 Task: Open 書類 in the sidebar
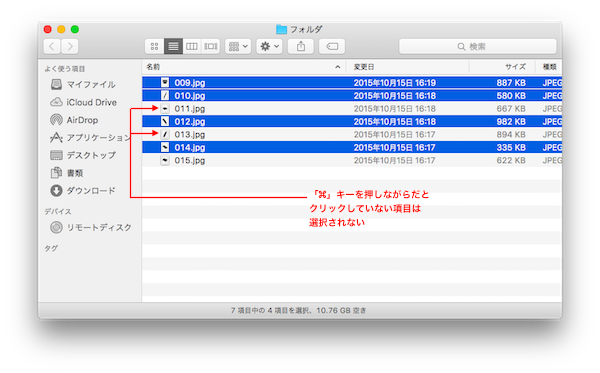point(67,173)
